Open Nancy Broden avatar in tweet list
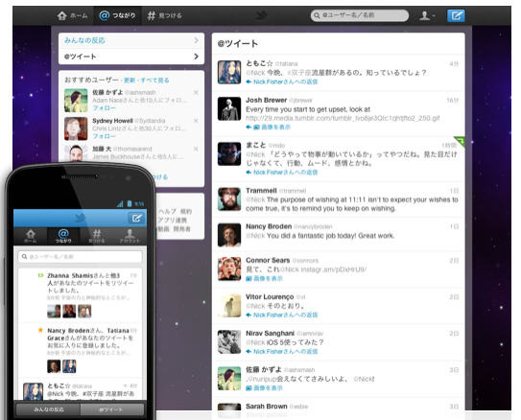The width and height of the screenshot is (521, 420). pos(229,235)
